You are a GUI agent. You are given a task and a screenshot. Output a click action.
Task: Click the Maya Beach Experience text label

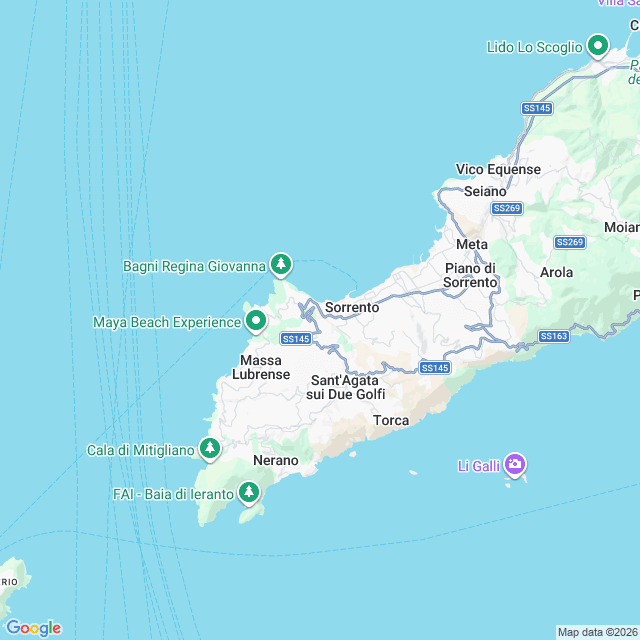click(x=167, y=322)
